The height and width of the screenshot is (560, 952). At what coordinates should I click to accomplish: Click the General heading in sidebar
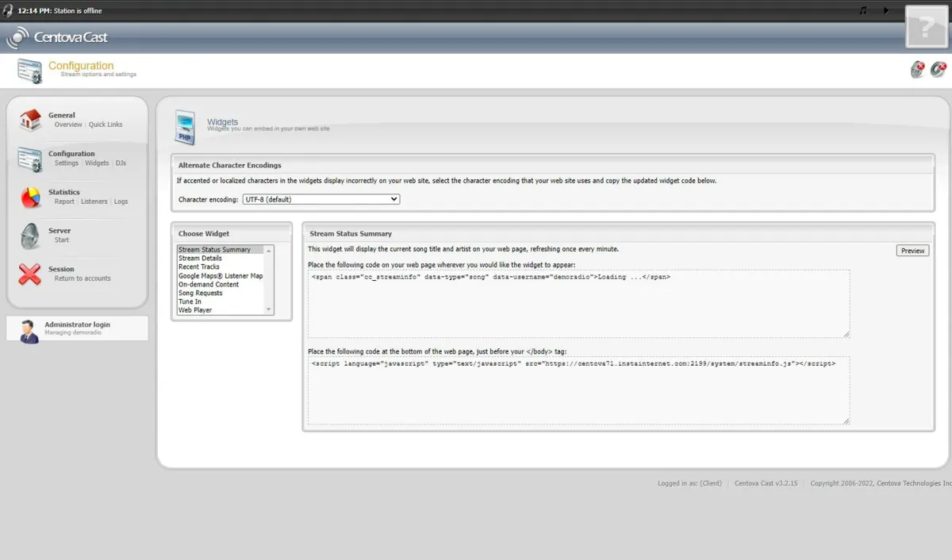click(x=62, y=115)
